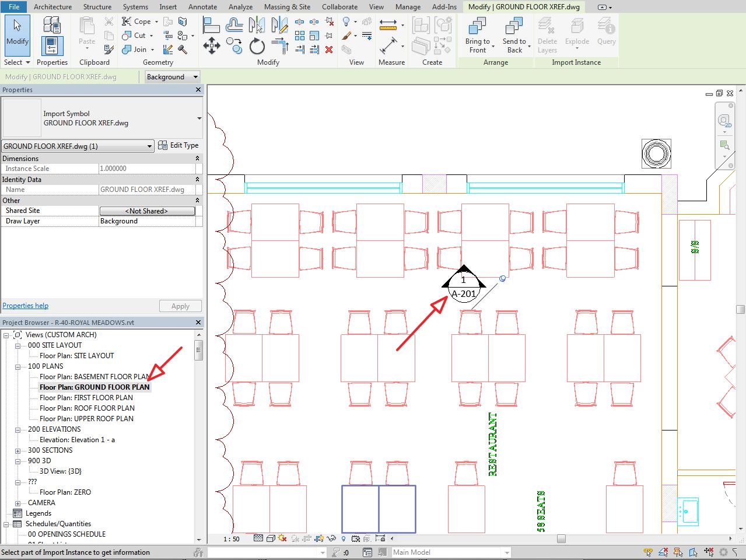The height and width of the screenshot is (560, 746).
Task: Activate the Rotate tool
Action: (x=257, y=46)
